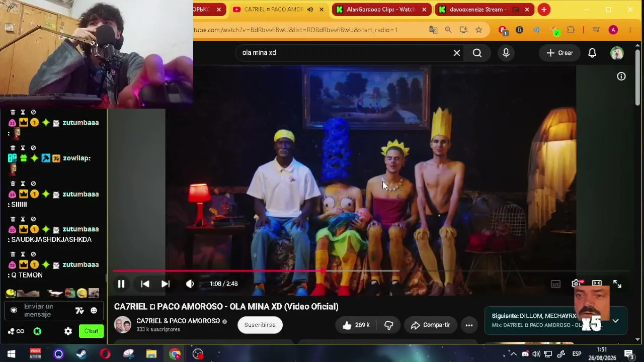The image size is (644, 362).
Task: Open the Crear menu
Action: click(560, 53)
